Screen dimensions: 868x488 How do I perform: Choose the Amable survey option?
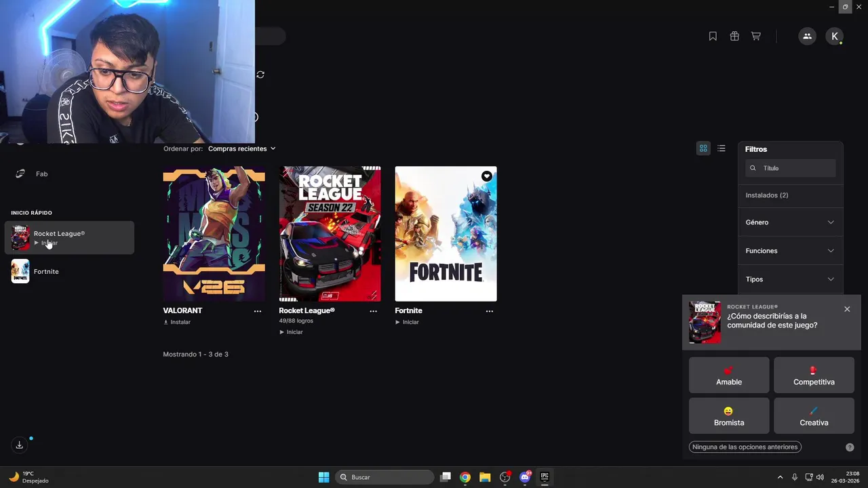pyautogui.click(x=729, y=375)
